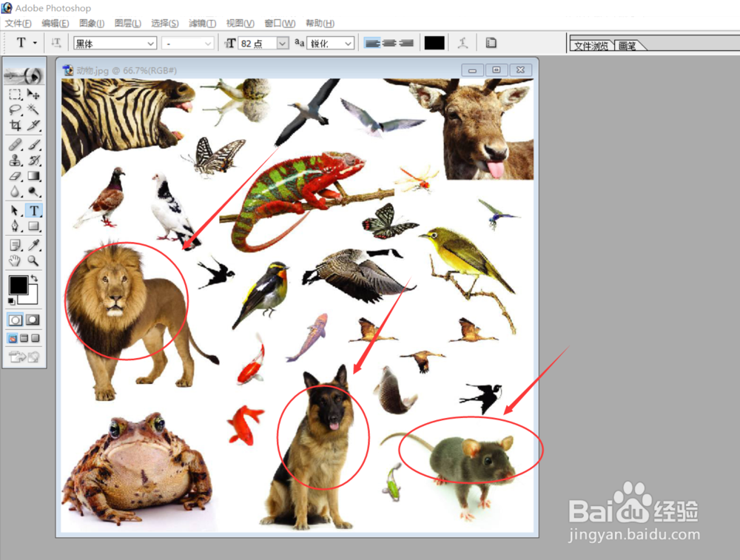
Task: Switch to the 画笔 tab
Action: click(x=628, y=45)
